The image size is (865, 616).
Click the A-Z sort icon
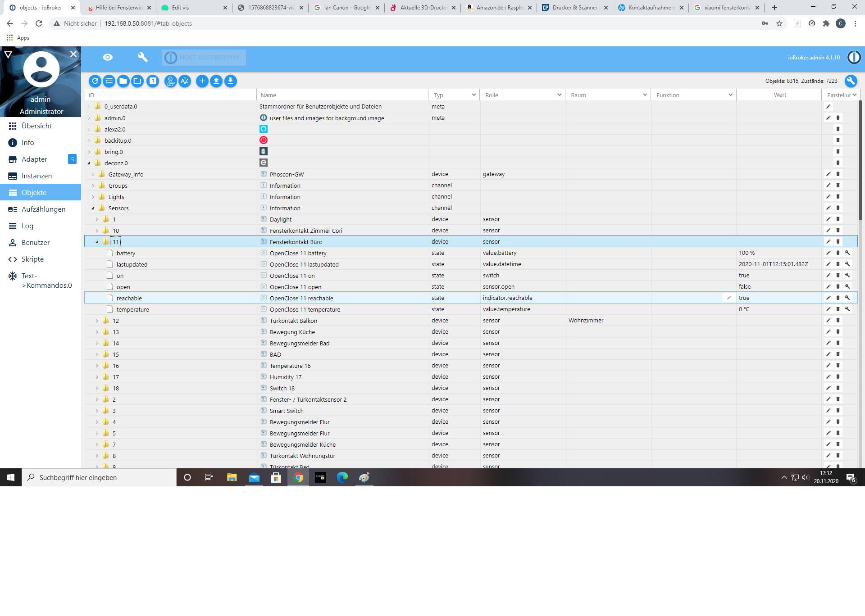184,81
